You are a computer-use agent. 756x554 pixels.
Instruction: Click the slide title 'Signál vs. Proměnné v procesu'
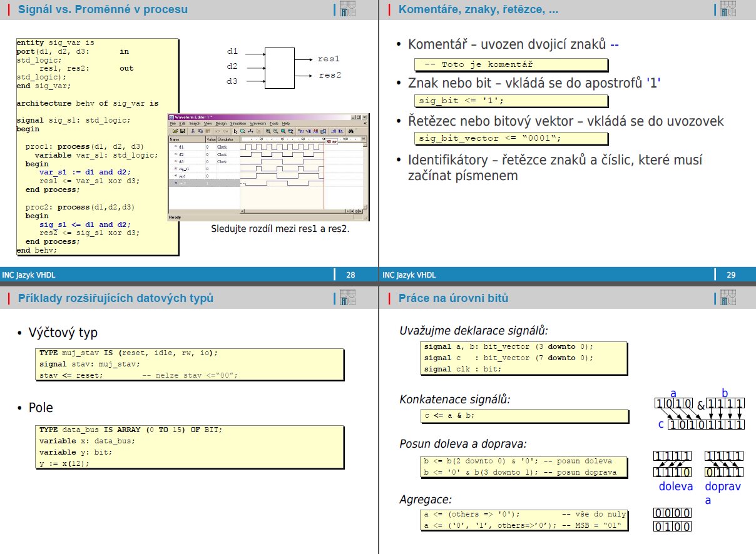click(103, 9)
